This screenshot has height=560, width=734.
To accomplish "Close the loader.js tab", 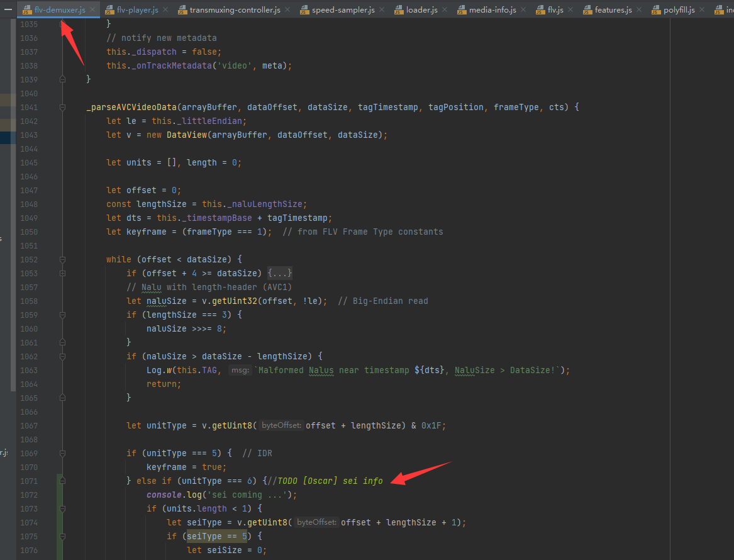I will 445,10.
